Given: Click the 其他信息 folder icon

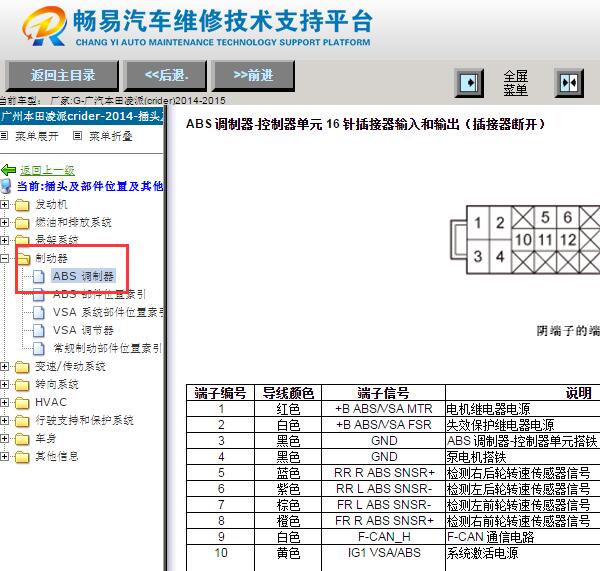Looking at the screenshot, I should [x=22, y=456].
